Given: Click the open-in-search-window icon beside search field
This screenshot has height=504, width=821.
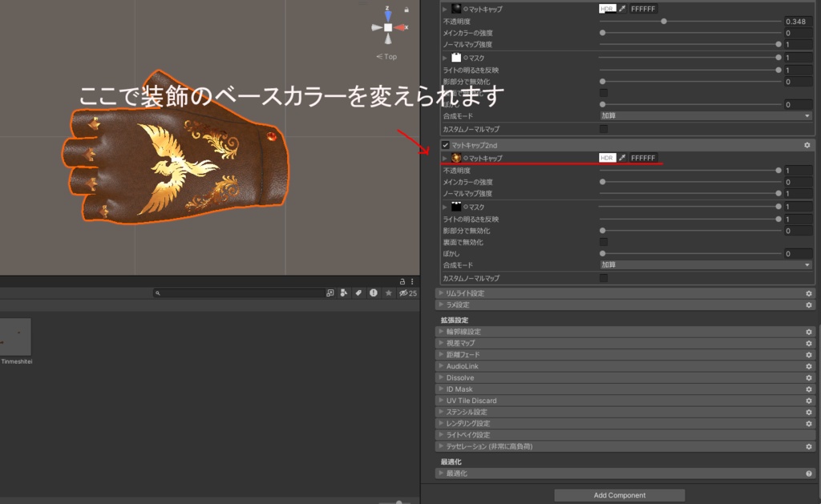Looking at the screenshot, I should (330, 293).
